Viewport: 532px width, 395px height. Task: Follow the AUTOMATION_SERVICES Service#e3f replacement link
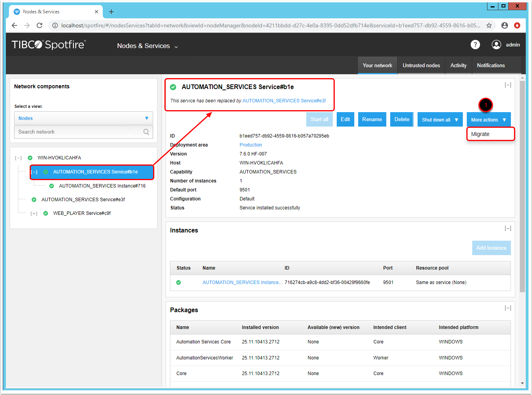(x=284, y=101)
